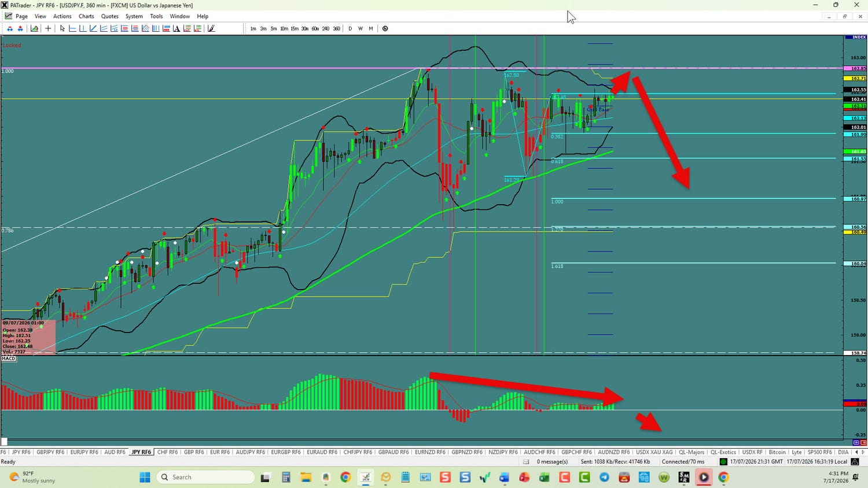Screen dimensions: 868x488
Task: Open the GBPCHF RF6 tab
Action: click(576, 452)
